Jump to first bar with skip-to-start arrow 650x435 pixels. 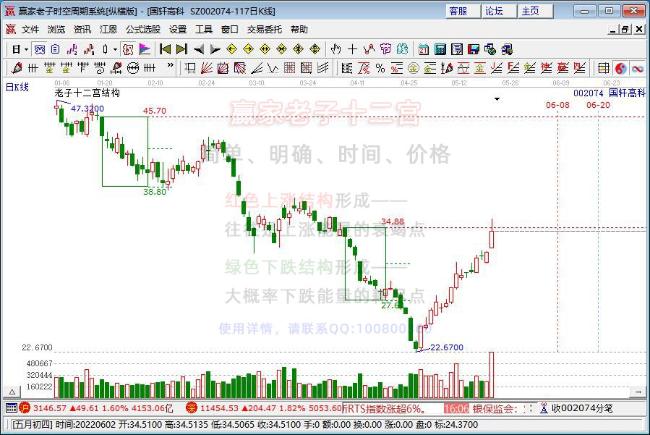[x=165, y=49]
